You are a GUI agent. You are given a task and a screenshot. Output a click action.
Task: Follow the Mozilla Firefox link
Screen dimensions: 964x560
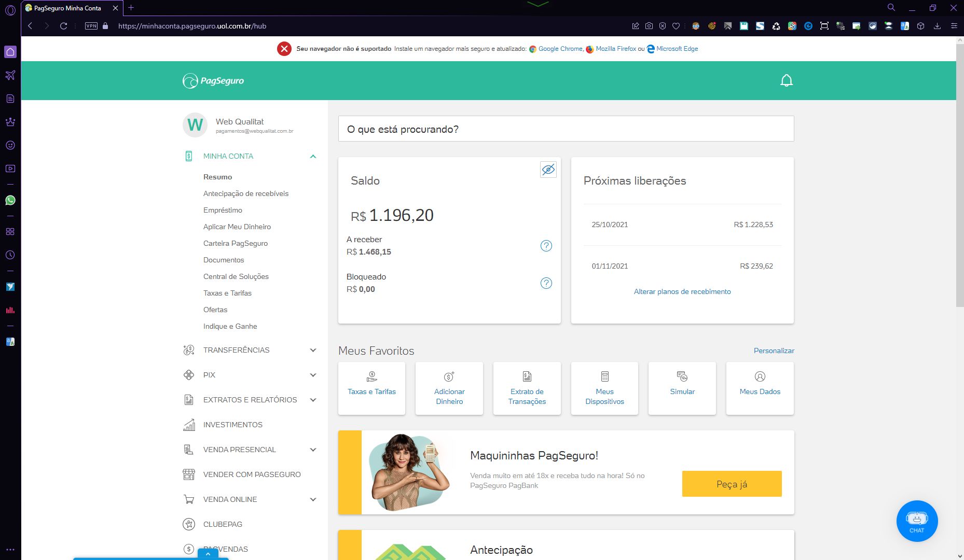click(x=616, y=49)
